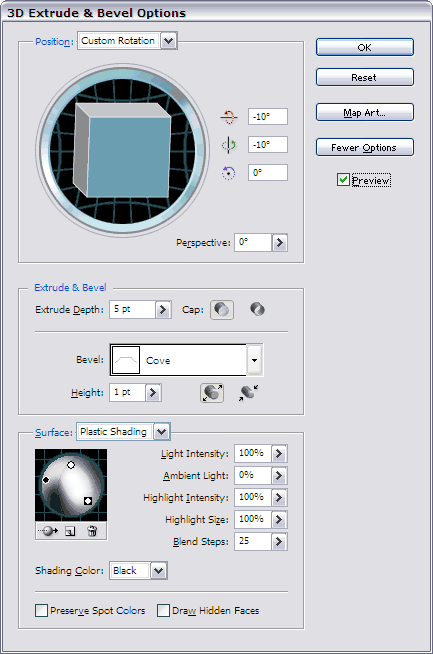Select the lower right highlighted light handle
Viewport: 433px width, 654px height.
(88, 501)
